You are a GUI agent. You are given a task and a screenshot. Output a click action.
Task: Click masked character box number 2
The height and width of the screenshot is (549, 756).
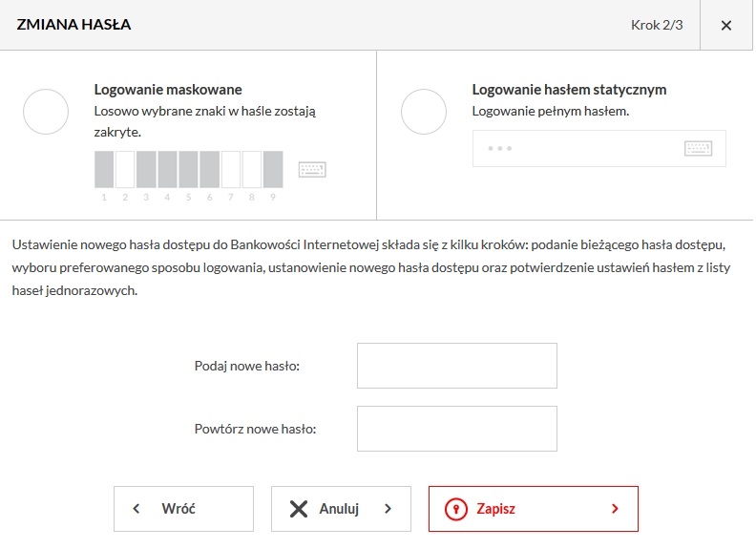[125, 169]
